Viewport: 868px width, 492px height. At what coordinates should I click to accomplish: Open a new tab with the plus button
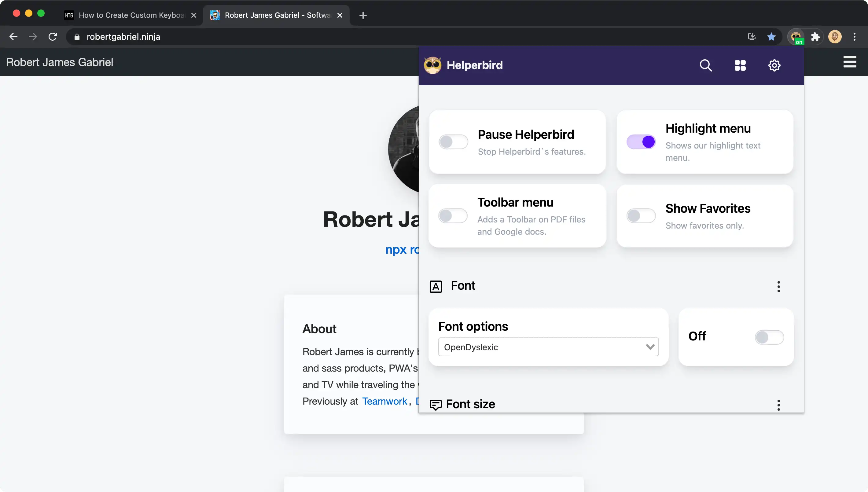pyautogui.click(x=363, y=15)
